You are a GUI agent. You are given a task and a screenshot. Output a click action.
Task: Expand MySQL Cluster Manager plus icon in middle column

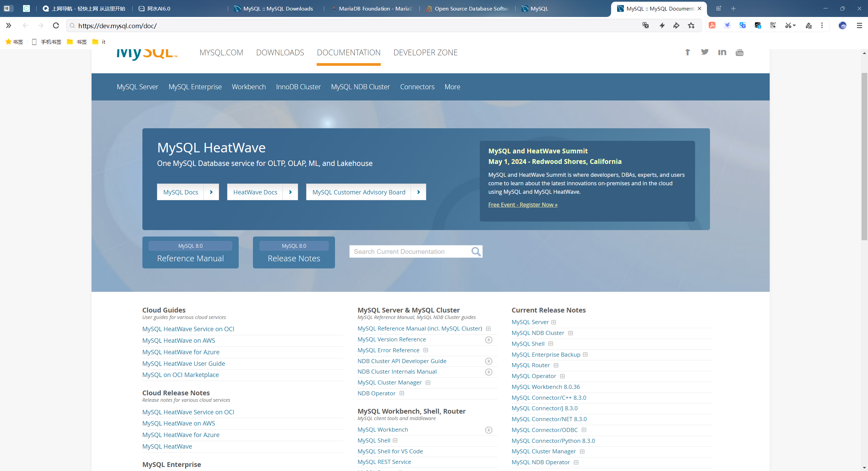428,383
